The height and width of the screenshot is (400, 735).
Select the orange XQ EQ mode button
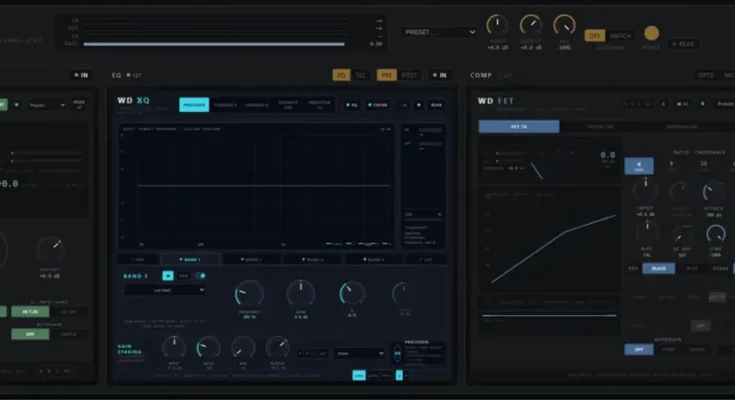341,75
